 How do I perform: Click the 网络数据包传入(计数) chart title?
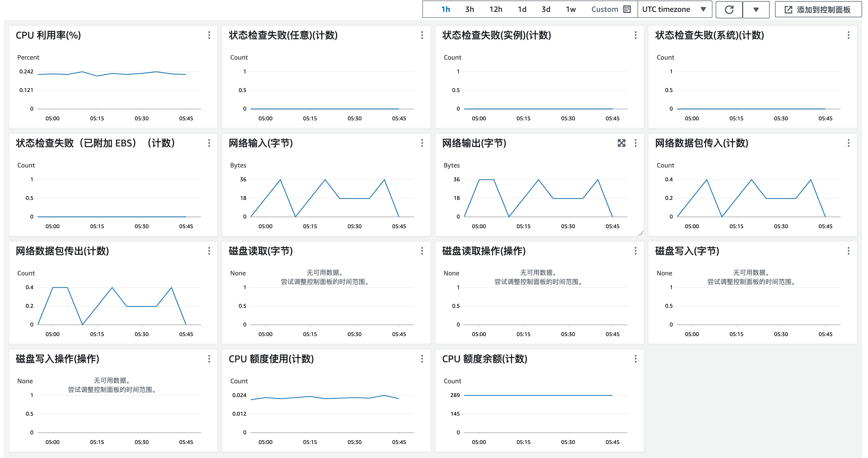701,143
